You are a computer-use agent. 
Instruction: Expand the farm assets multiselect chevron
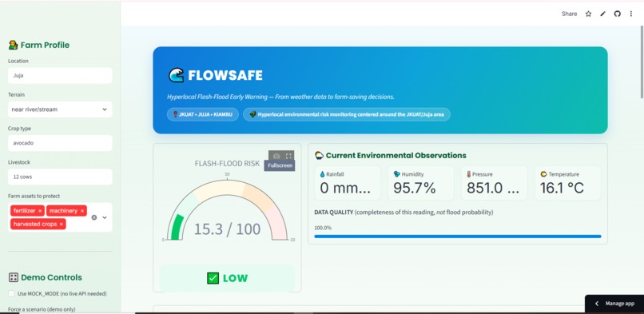[x=105, y=217]
